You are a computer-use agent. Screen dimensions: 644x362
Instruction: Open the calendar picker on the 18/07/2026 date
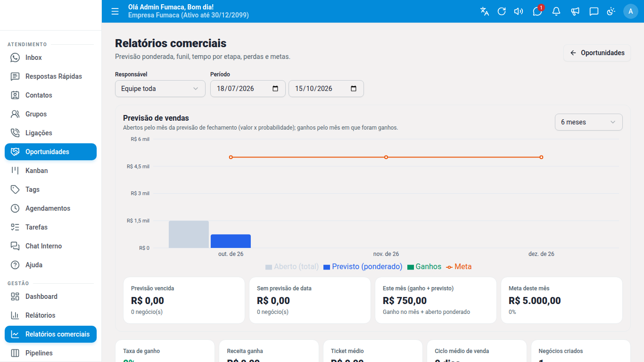(275, 89)
